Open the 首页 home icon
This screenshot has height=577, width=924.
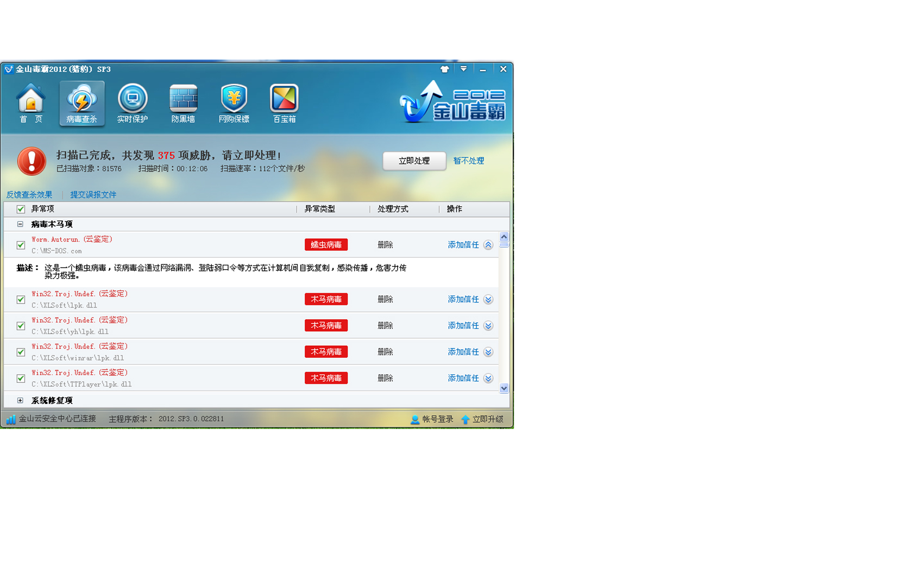pyautogui.click(x=31, y=103)
